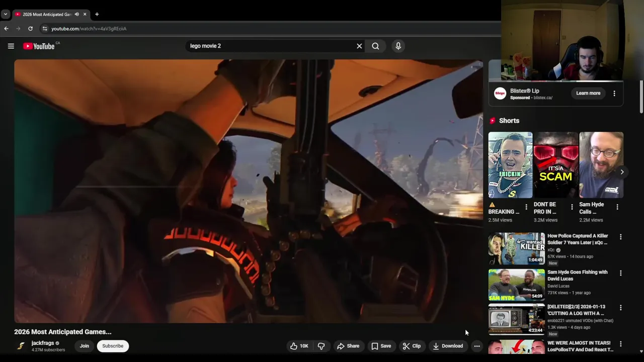Open the xQc channel name
Image resolution: width=644 pixels, height=362 pixels.
tap(551, 250)
